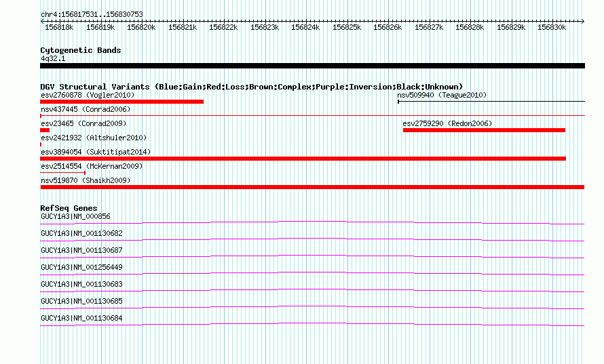Click the 156829k ruler position

[x=511, y=27]
